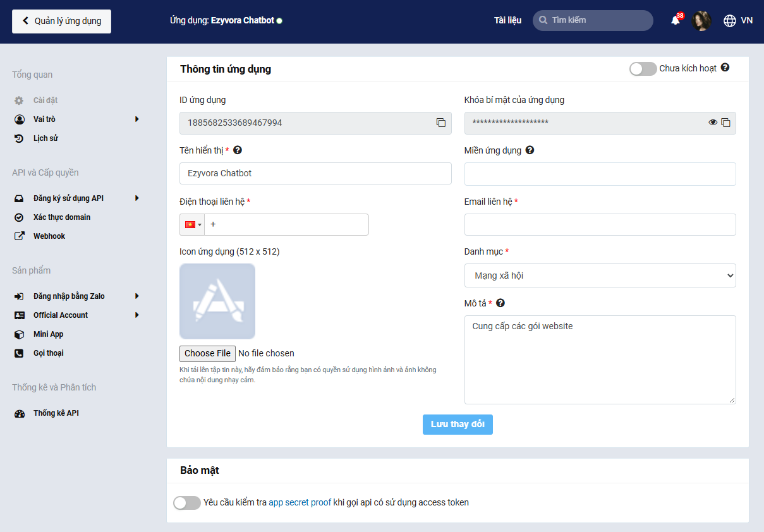Open Vai trò in the sidebar
The height and width of the screenshot is (532, 764).
44,119
